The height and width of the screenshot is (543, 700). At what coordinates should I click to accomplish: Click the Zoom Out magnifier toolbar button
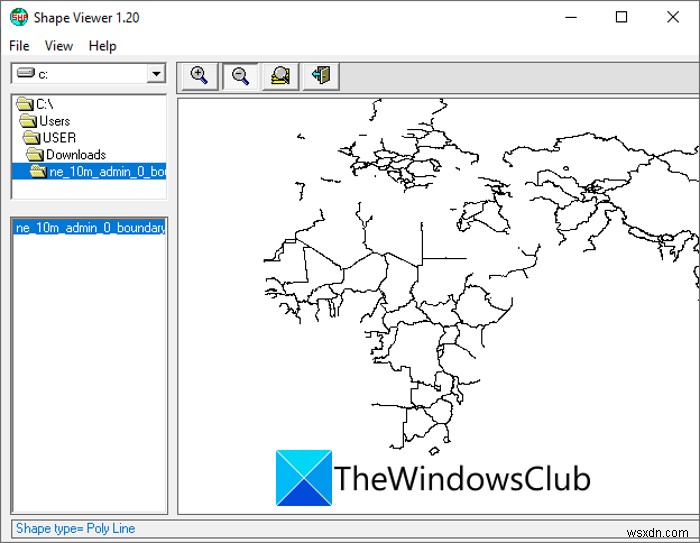(240, 76)
